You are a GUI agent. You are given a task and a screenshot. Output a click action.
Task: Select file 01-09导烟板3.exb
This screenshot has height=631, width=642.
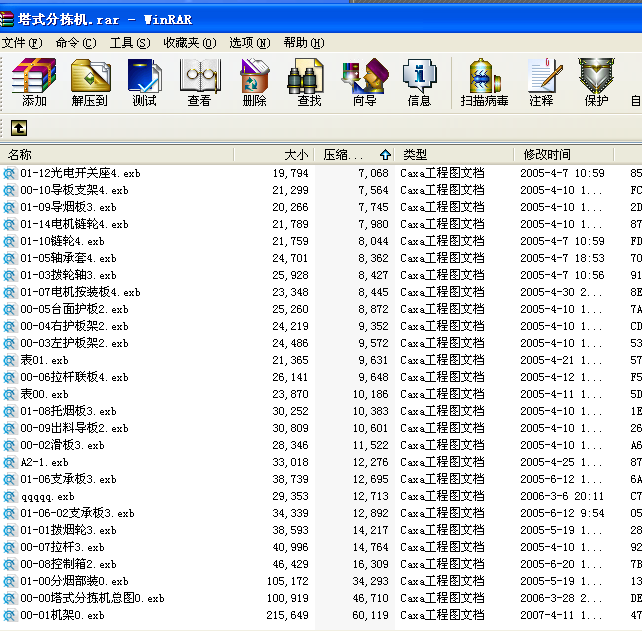[68, 207]
